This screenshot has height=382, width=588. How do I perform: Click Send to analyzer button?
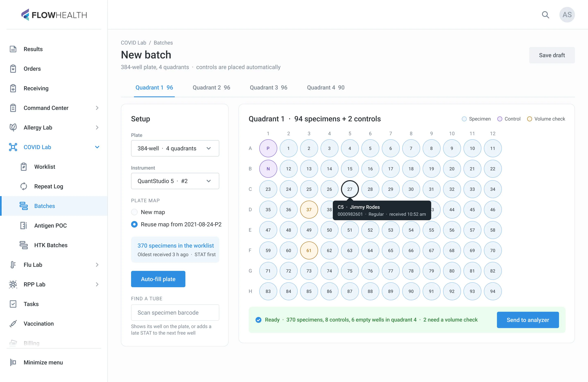coord(528,320)
